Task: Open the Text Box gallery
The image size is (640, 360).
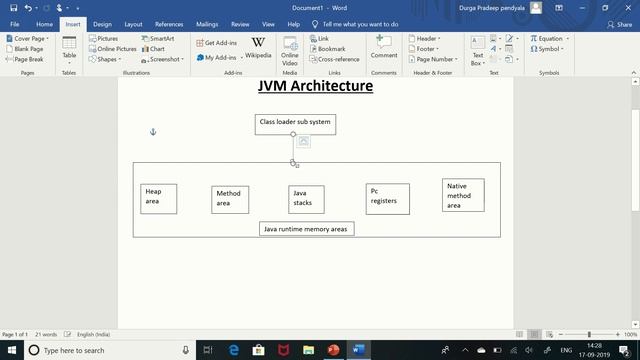Action: click(x=478, y=51)
